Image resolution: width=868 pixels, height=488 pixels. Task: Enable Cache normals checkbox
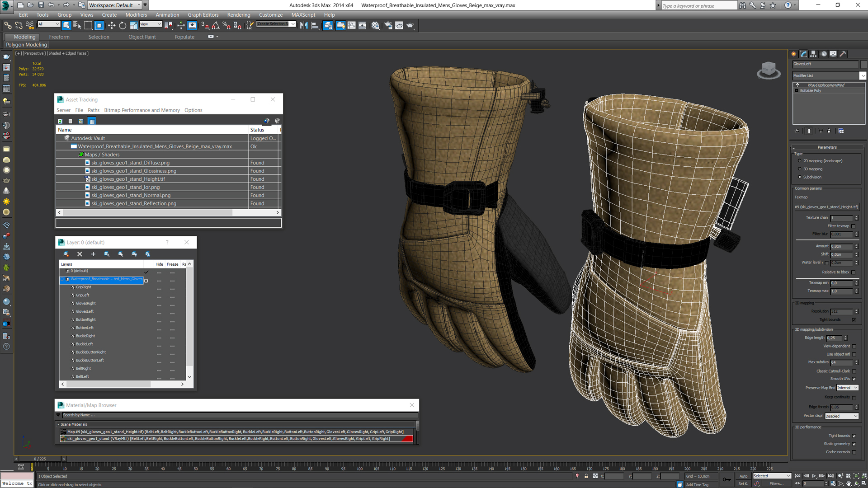tap(854, 452)
